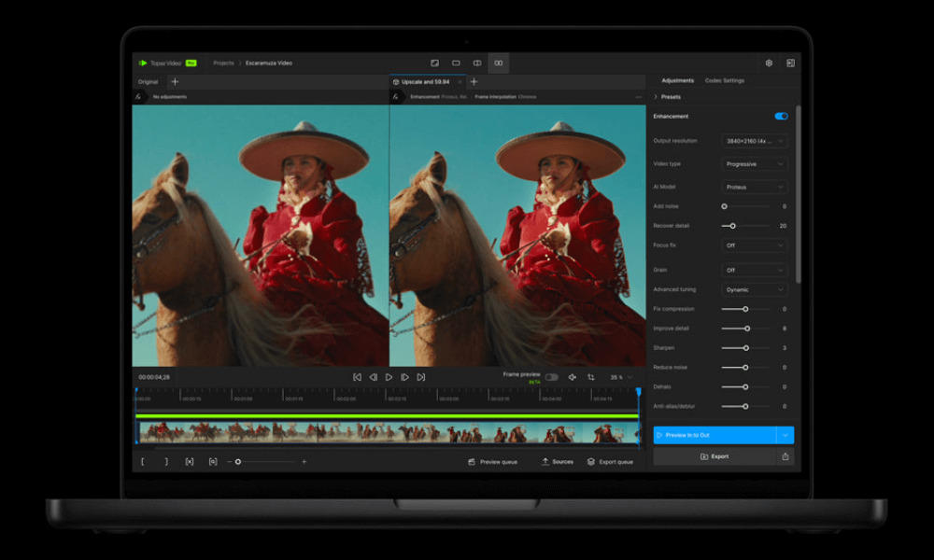Open the settings gear
This screenshot has height=560, width=934.
769,63
